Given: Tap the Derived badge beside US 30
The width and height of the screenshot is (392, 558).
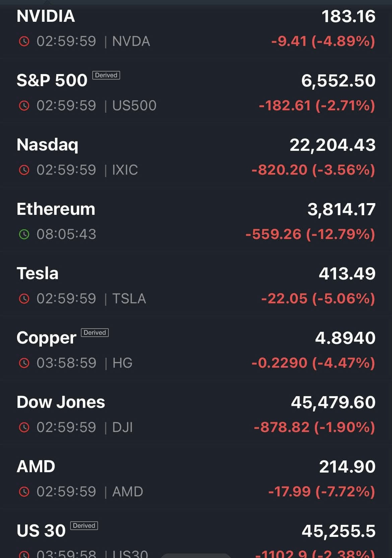Looking at the screenshot, I should tap(84, 526).
